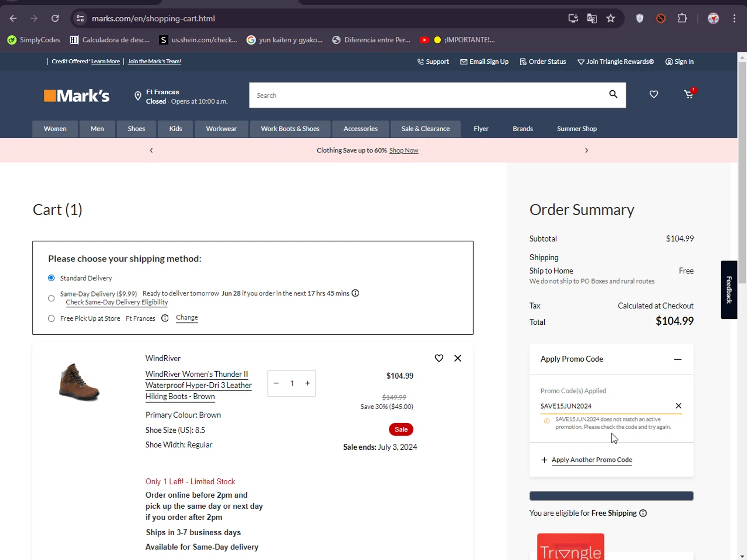Open the Shoes menu

136,129
